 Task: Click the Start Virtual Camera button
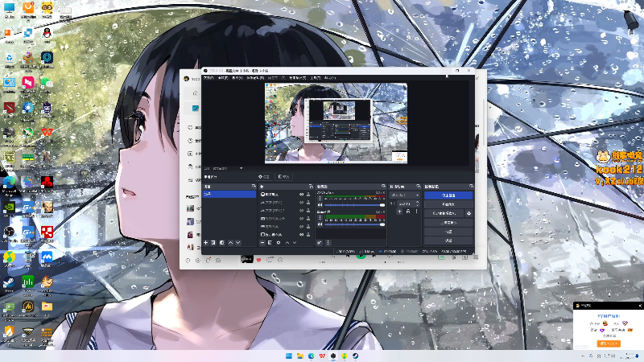pyautogui.click(x=444, y=213)
